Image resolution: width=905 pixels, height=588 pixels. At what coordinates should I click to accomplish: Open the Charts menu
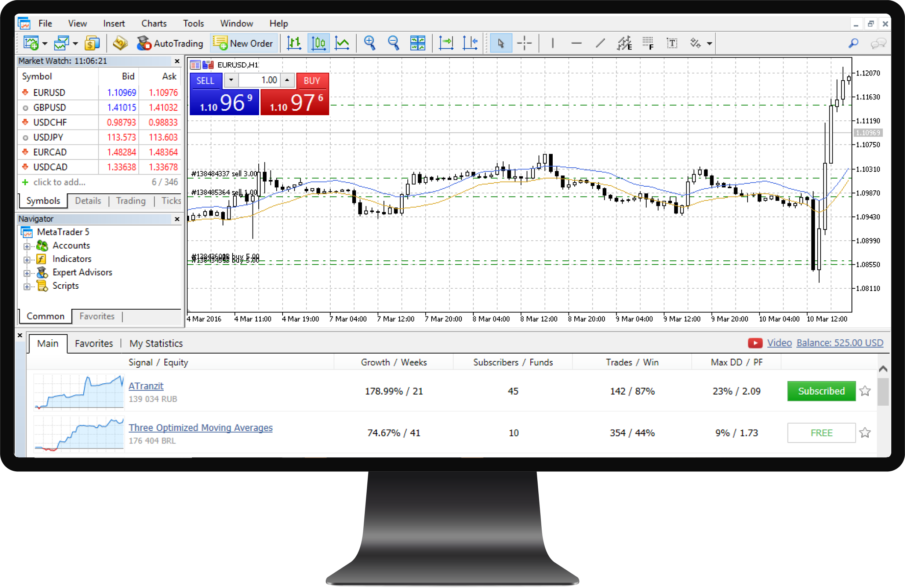(x=154, y=23)
